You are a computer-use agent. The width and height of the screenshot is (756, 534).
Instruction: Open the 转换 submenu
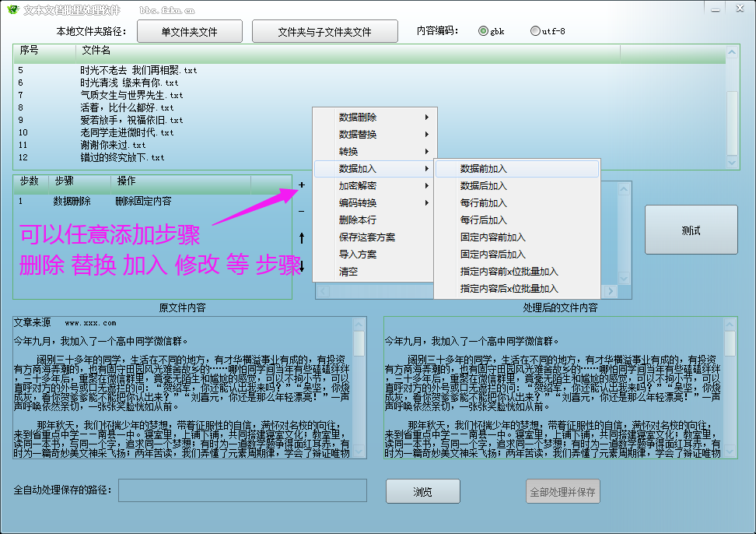pos(375,152)
